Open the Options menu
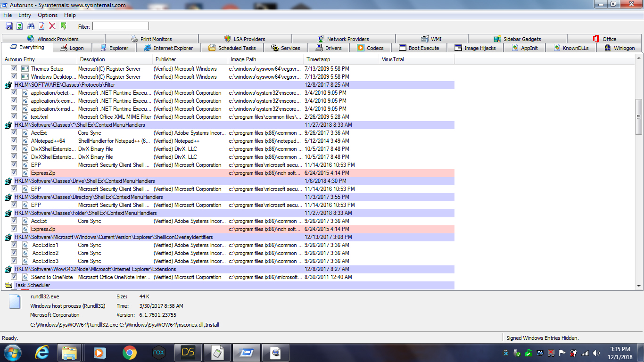 (48, 15)
